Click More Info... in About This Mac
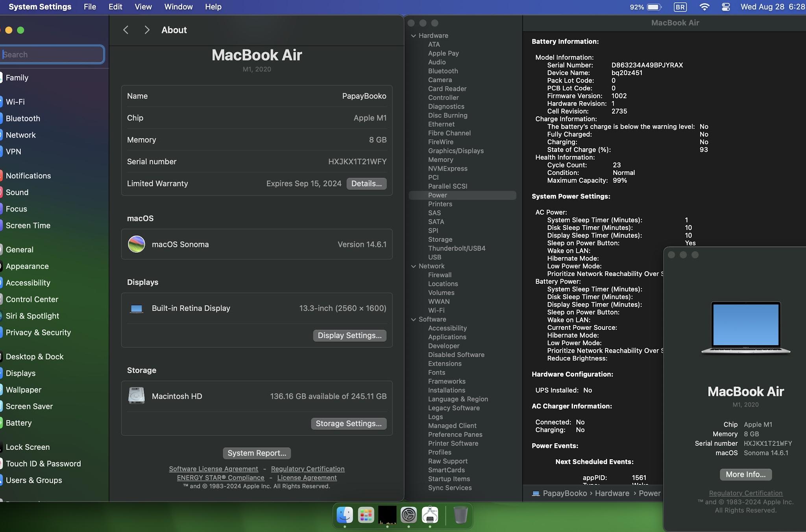Image resolution: width=806 pixels, height=532 pixels. pos(746,475)
